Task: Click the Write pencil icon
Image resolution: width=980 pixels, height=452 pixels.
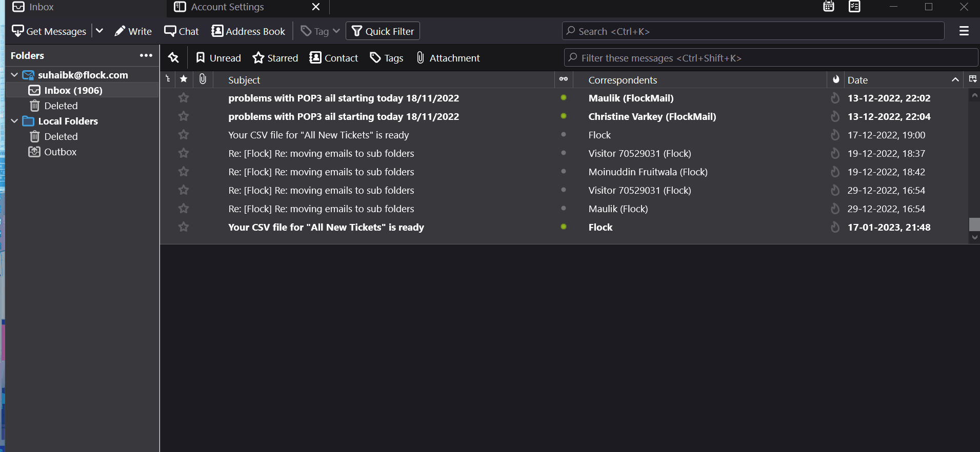Action: (119, 31)
